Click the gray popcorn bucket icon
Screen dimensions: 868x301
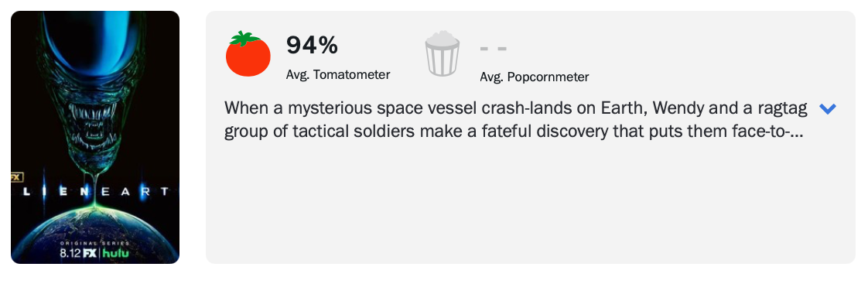442,53
